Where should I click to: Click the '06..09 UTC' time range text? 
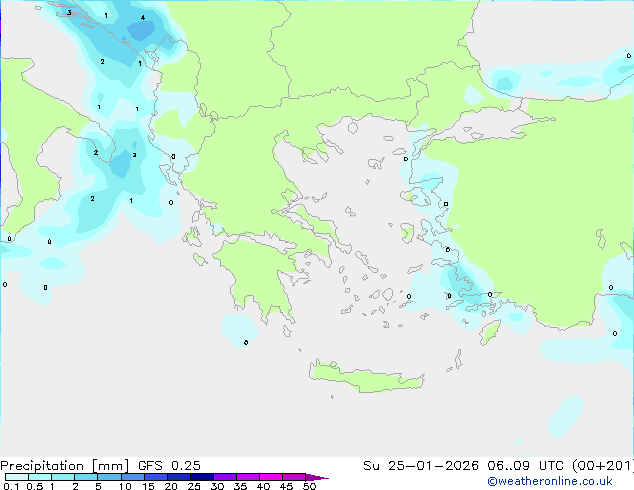[x=525, y=466]
